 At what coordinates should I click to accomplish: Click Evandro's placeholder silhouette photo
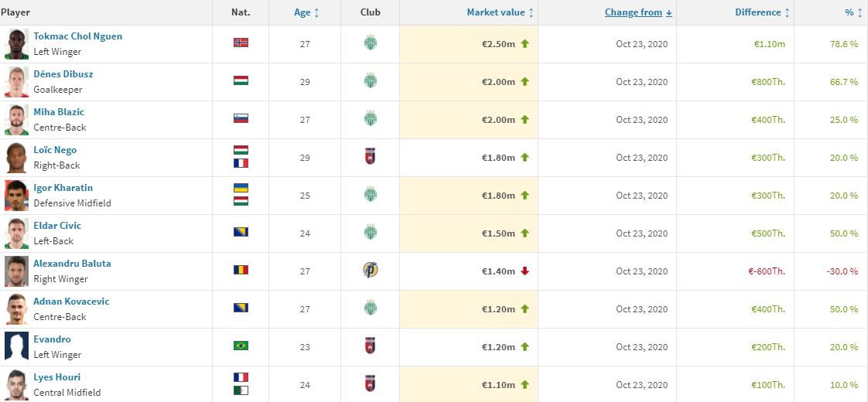(16, 346)
